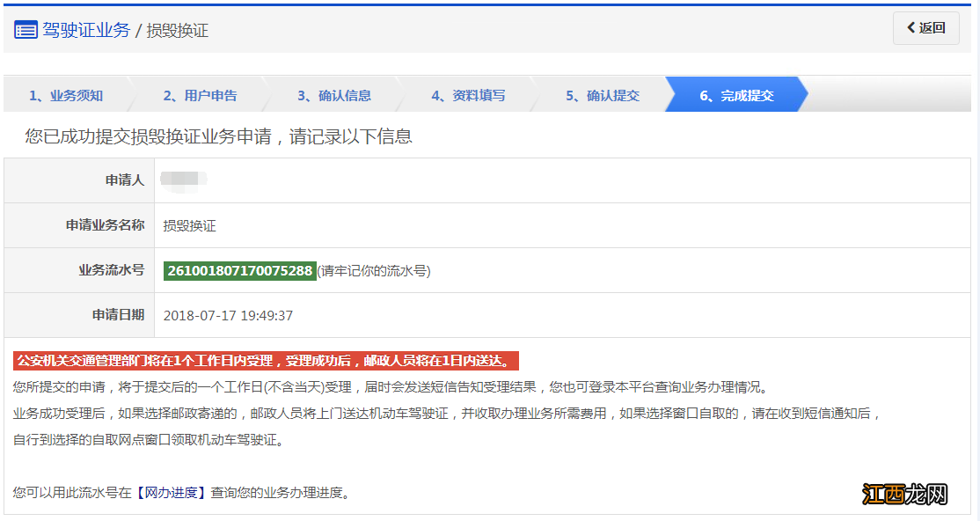The image size is (980, 521).
Task: Switch to step 1、业务须知 tab
Action: 67,95
